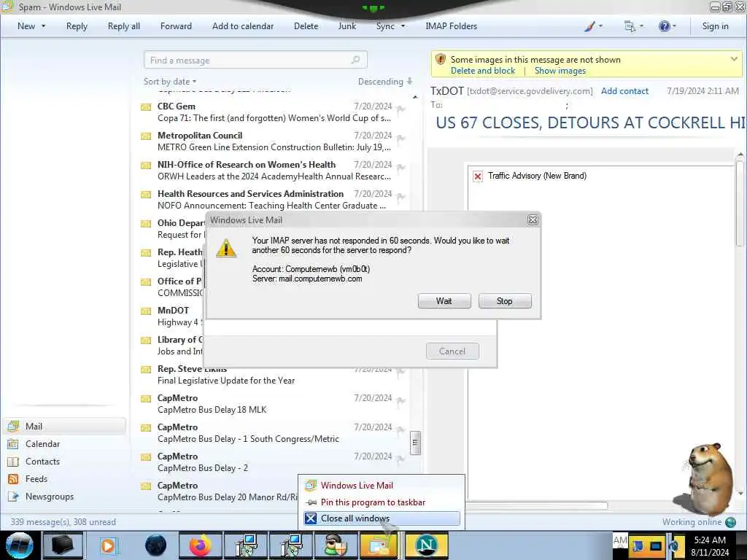Screen dimensions: 747x560
Task: Click the message list scrollbar thumb
Action: point(415,443)
